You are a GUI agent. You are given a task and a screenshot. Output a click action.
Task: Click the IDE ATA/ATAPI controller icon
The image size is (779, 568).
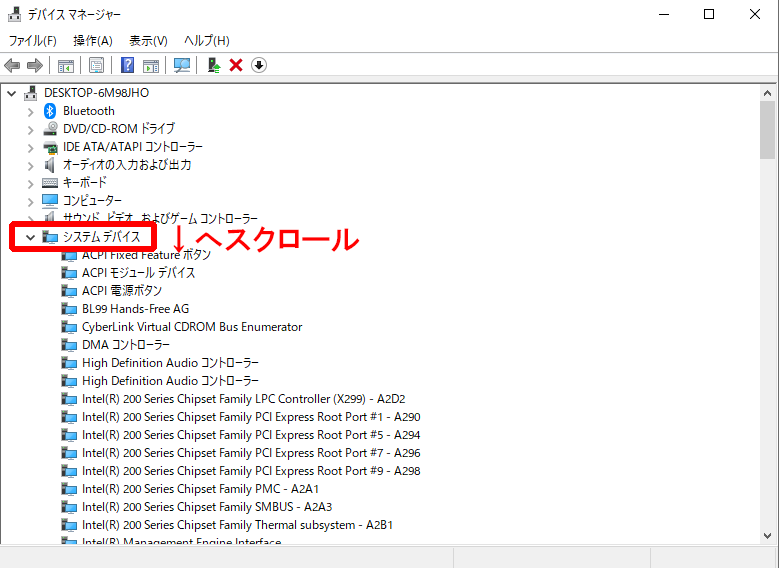50,147
